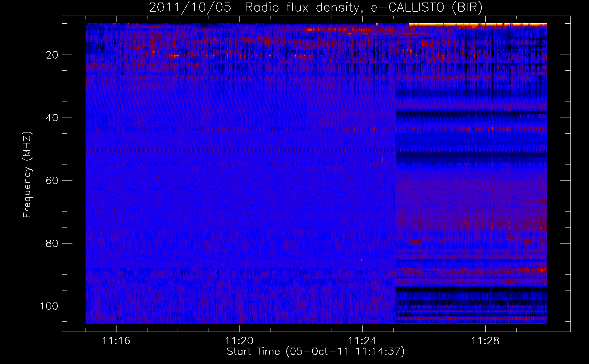
Task: Select the 11:24 time tick label
Action: click(x=362, y=341)
